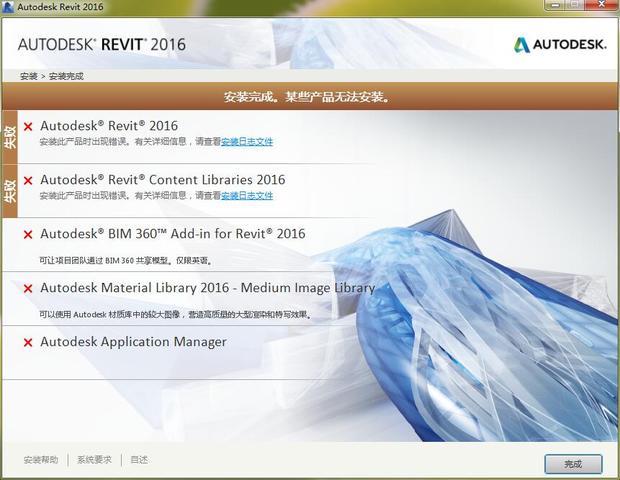Click the 失败 tag next to Revit Content Libraries
620x480 pixels.
coord(10,190)
